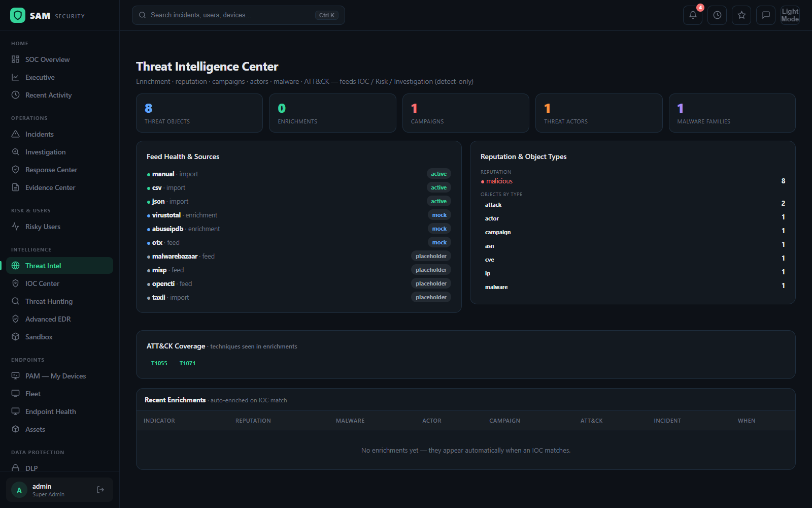Image resolution: width=812 pixels, height=508 pixels.
Task: Go to Response Center
Action: click(x=59, y=170)
